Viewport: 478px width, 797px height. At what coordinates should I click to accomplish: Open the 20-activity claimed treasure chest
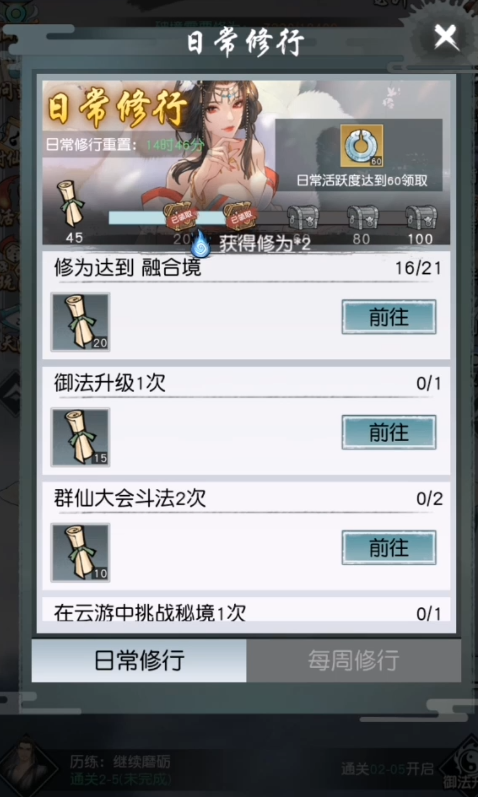(x=181, y=216)
